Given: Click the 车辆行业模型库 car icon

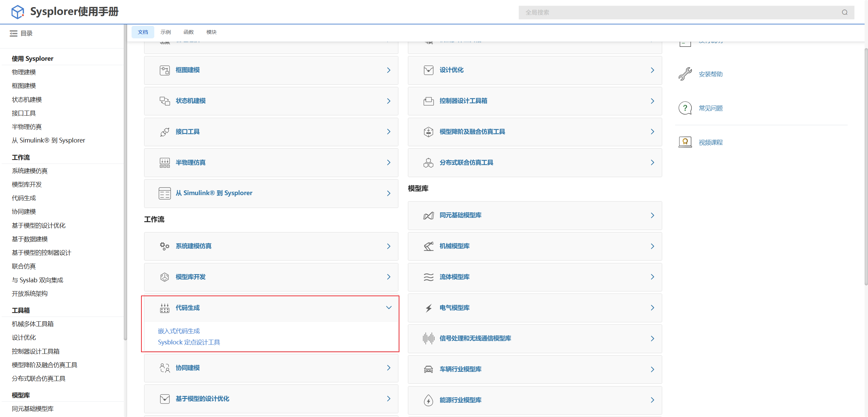Looking at the screenshot, I should click(429, 369).
